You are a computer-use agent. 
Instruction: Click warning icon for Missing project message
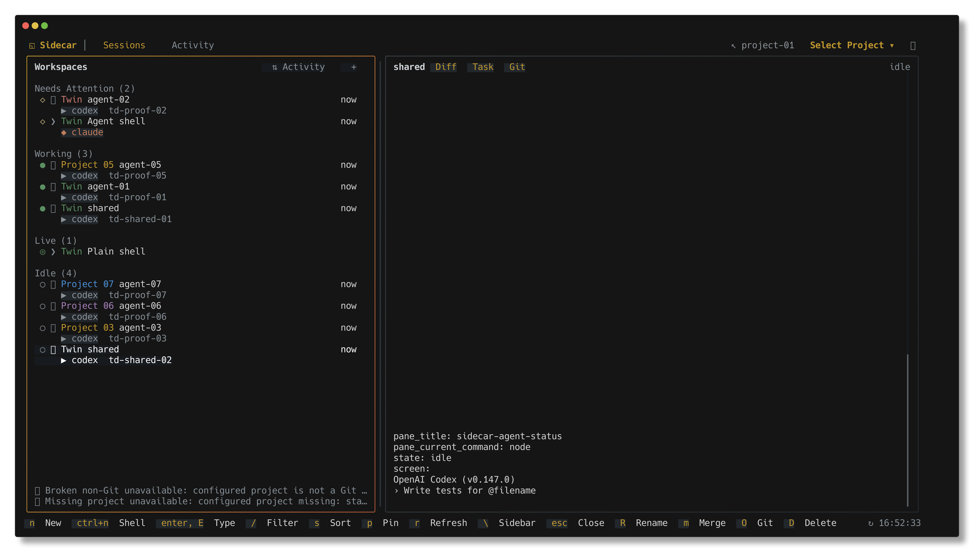click(37, 502)
